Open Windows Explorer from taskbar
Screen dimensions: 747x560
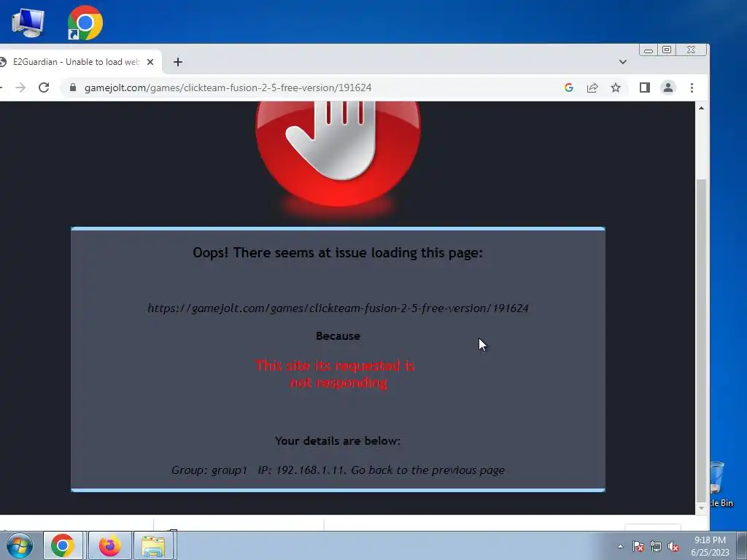(153, 545)
